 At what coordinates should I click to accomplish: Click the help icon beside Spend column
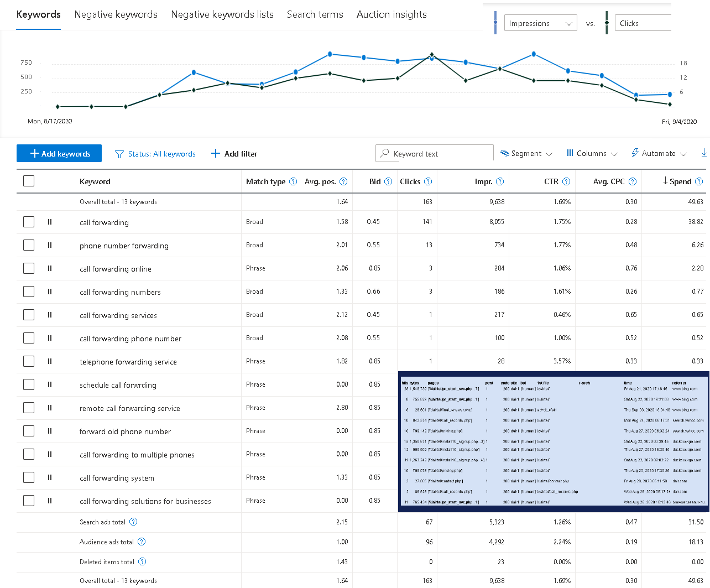click(x=699, y=181)
